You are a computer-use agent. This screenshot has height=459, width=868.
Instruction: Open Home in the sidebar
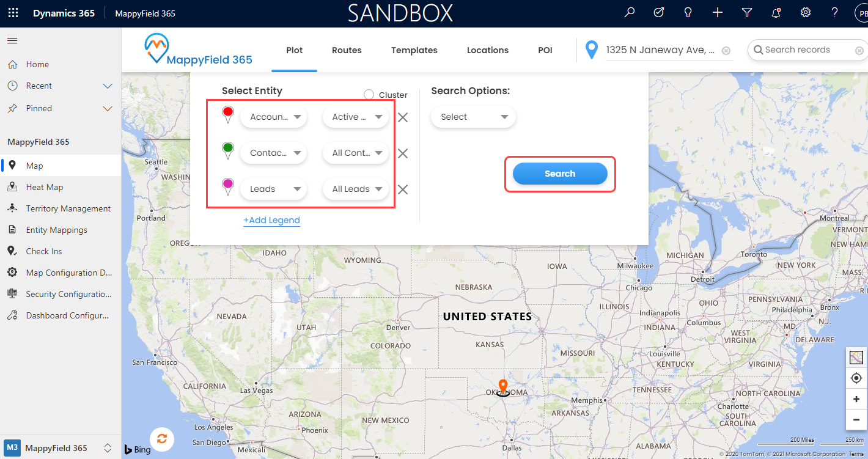pyautogui.click(x=61, y=64)
